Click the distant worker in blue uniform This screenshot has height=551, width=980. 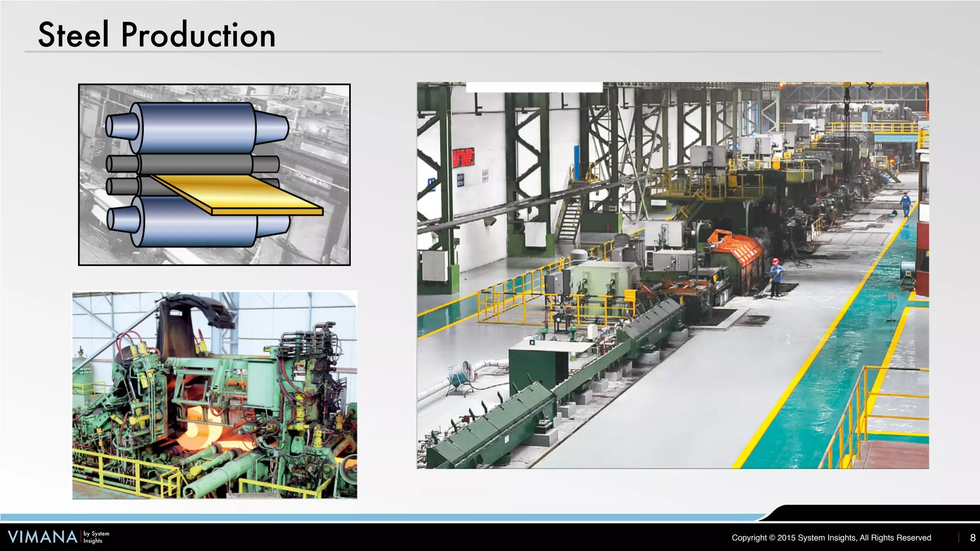point(905,203)
